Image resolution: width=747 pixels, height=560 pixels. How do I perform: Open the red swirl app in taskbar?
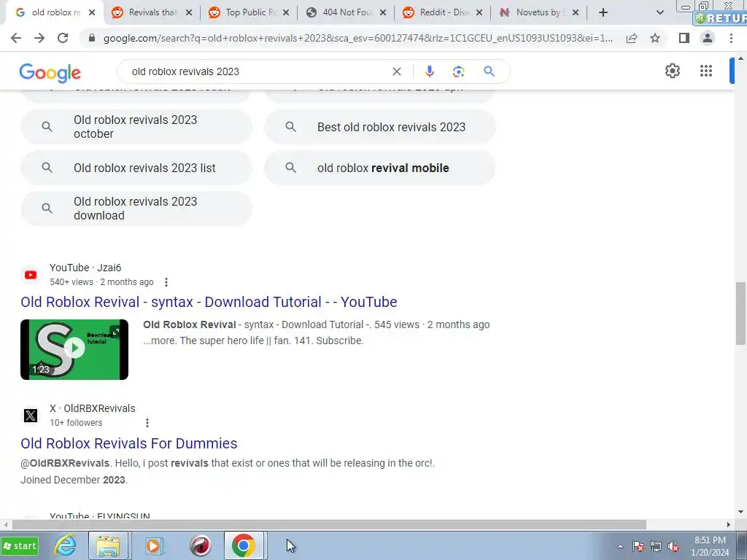[200, 545]
